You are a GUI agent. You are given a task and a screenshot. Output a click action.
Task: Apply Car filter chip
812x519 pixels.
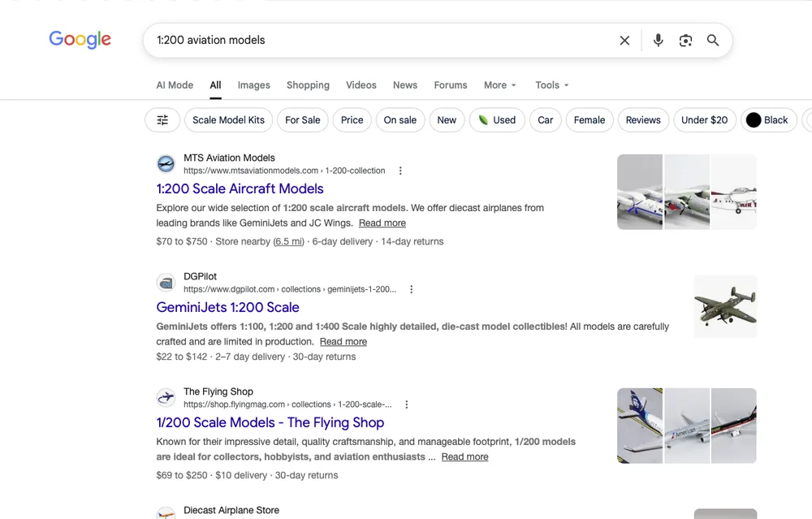(x=546, y=120)
